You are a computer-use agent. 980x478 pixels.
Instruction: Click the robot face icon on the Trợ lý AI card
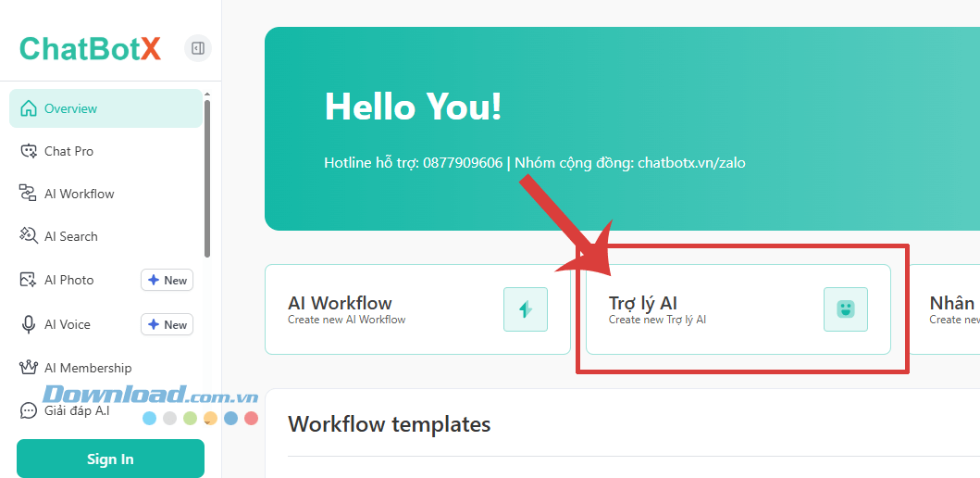[x=846, y=309]
